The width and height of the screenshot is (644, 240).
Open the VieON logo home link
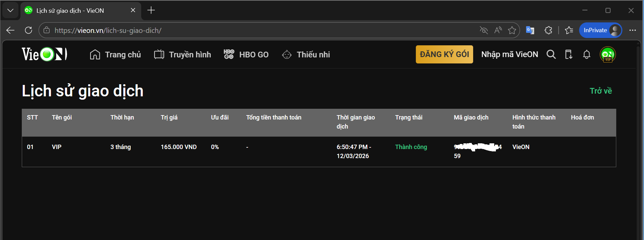[x=45, y=54]
